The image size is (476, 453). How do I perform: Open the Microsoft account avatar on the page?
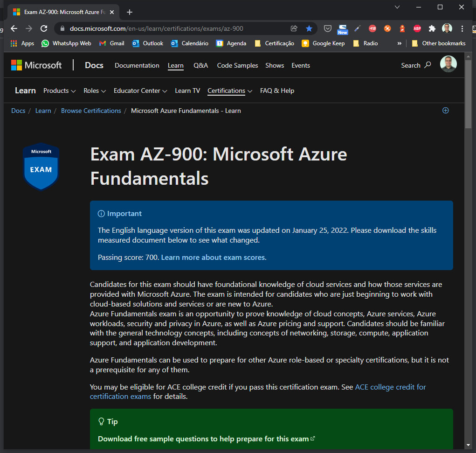pyautogui.click(x=448, y=64)
